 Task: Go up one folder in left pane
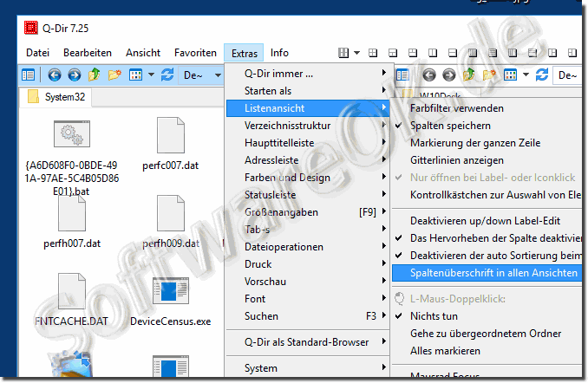tap(95, 75)
